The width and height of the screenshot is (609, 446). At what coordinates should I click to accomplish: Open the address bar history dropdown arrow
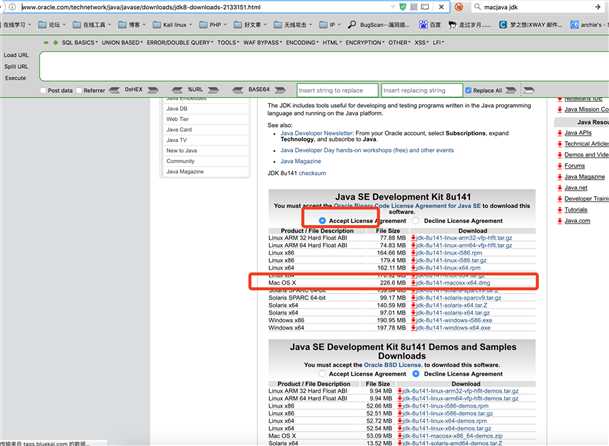(392, 7)
